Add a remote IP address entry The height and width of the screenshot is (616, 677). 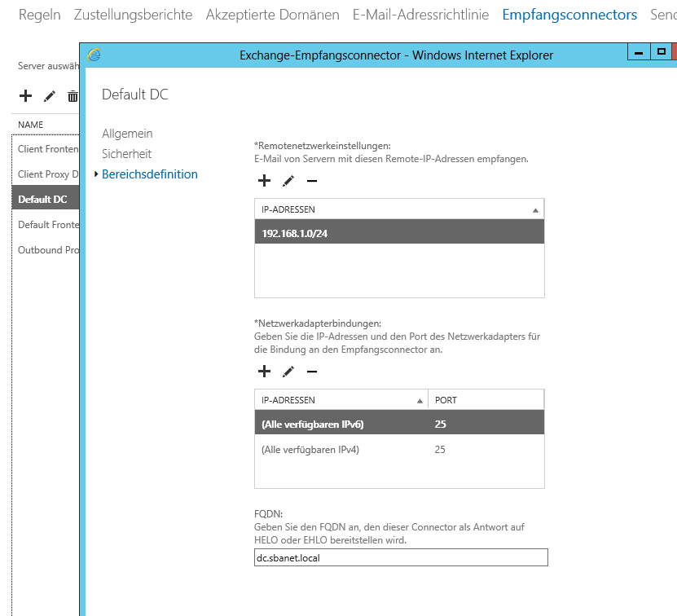pyautogui.click(x=264, y=181)
